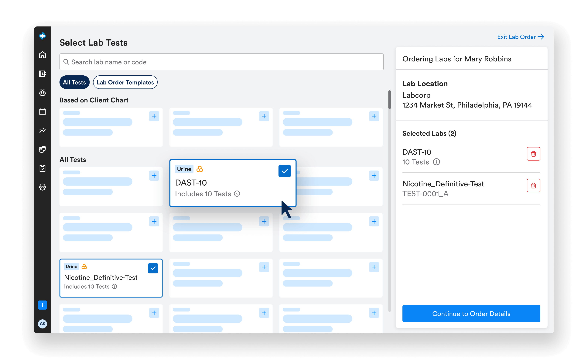Screen dimensions: 588x364
Task: Open the calendar sidebar icon
Action: (x=42, y=112)
